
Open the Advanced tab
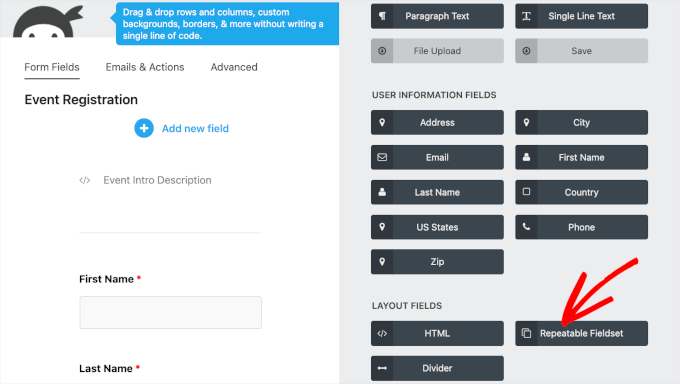pos(234,67)
